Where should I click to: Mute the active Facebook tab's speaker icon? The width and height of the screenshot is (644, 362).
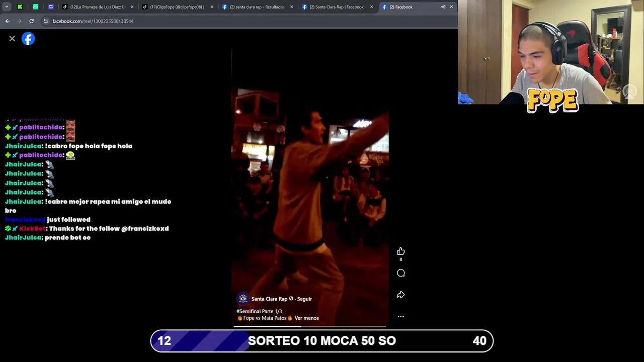tap(443, 7)
